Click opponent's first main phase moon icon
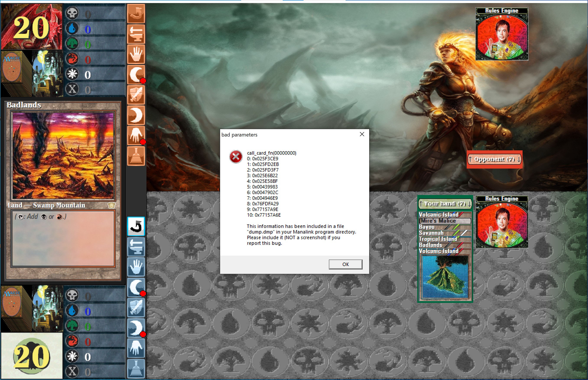This screenshot has height=380, width=588. (x=136, y=74)
